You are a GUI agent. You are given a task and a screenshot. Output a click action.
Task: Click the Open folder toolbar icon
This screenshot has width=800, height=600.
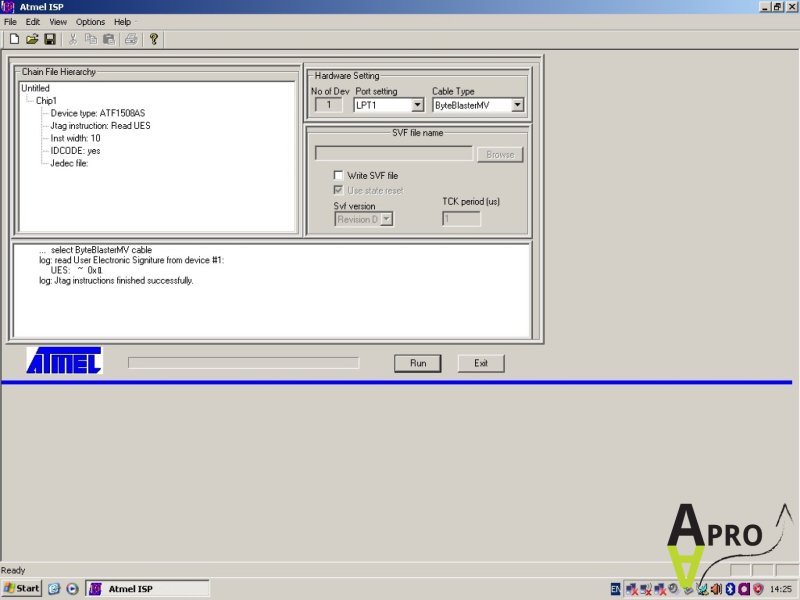[x=32, y=39]
